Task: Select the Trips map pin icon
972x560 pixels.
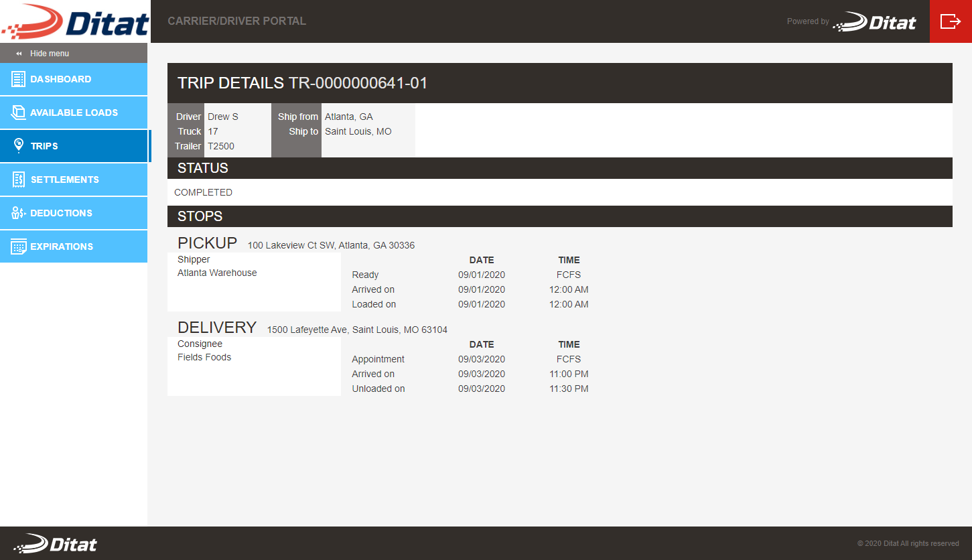Action: tap(17, 145)
